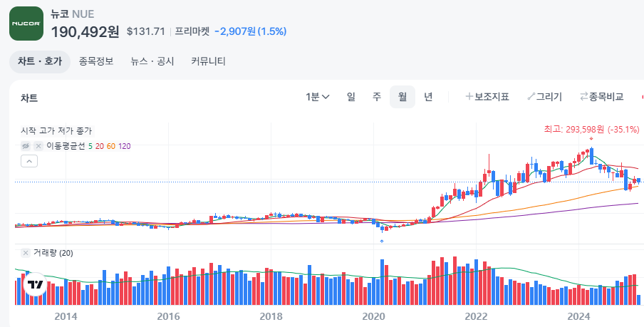Screen dimensions: 644x327
Task: Click the Nucor company logo
Action: 26,24
